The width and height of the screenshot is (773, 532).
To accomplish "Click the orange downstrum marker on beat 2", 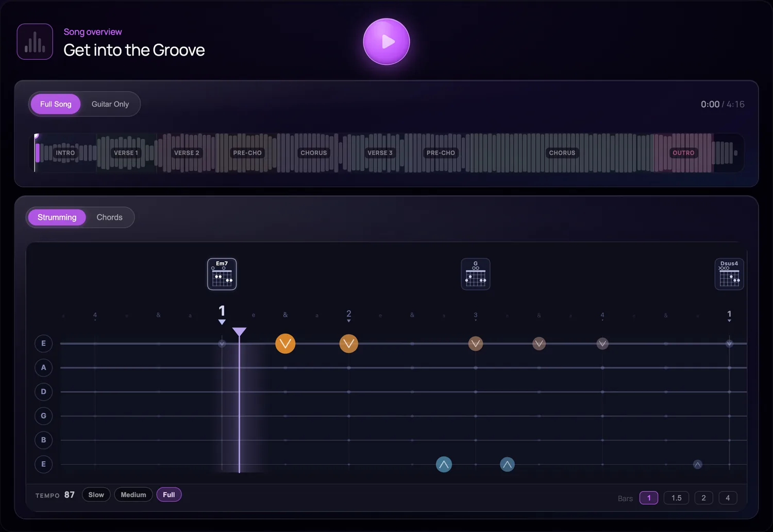I will (349, 344).
